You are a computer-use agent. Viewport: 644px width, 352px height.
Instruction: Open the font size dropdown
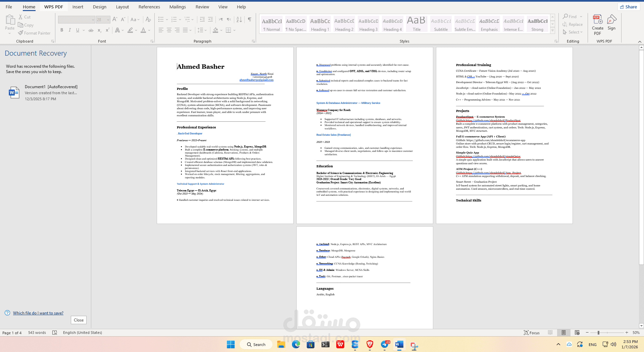(x=108, y=20)
